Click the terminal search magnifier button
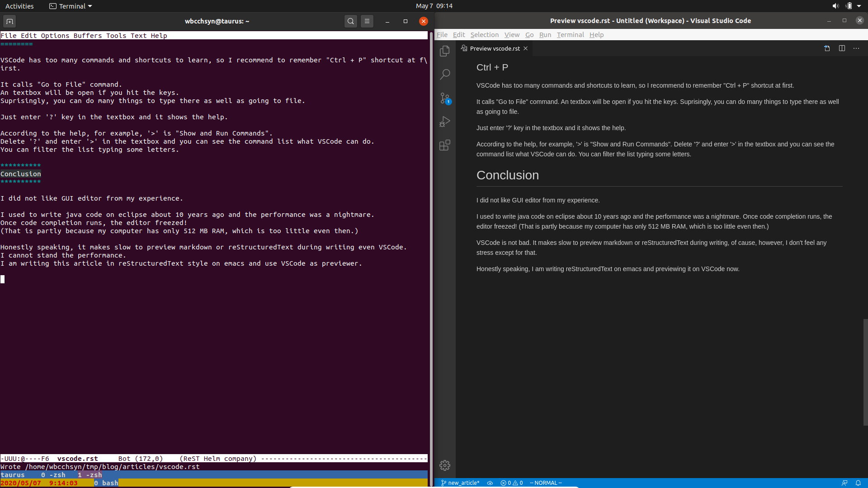The image size is (868, 488). click(x=351, y=21)
